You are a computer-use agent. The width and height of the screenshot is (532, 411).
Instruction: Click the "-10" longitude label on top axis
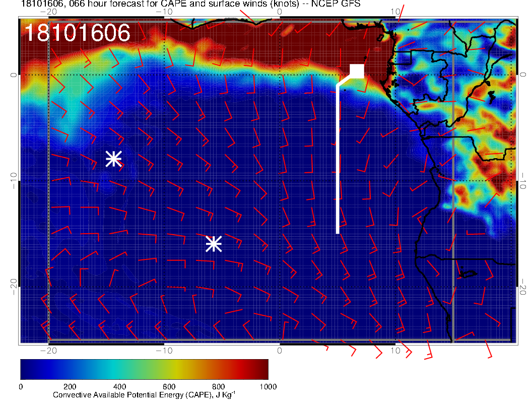click(164, 11)
